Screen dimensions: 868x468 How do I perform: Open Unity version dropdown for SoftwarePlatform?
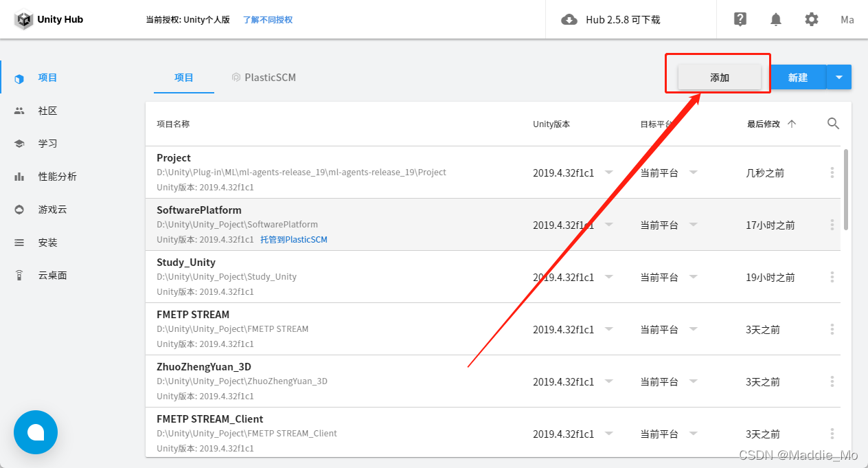click(x=609, y=225)
